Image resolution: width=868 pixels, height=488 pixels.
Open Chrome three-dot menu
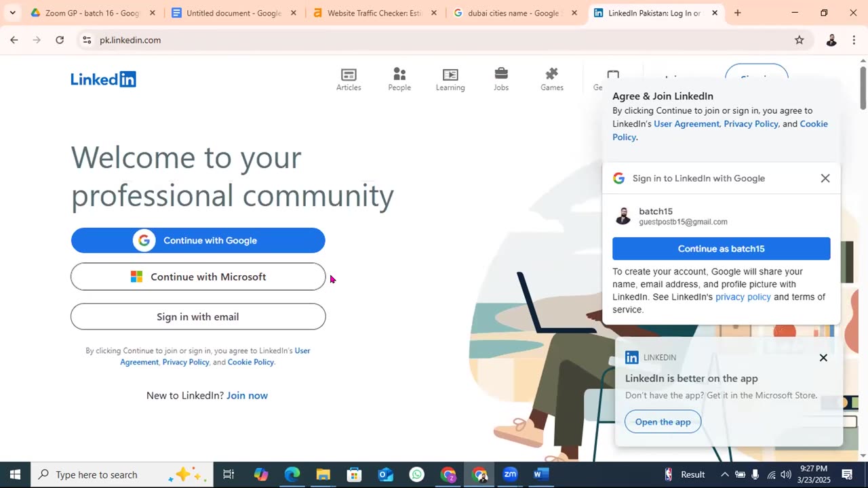pyautogui.click(x=854, y=40)
